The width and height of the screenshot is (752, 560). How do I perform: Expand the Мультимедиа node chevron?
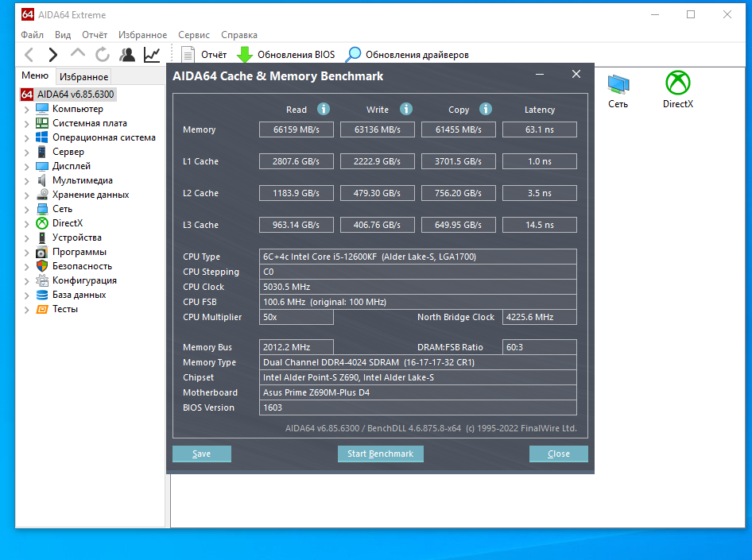[x=27, y=182]
